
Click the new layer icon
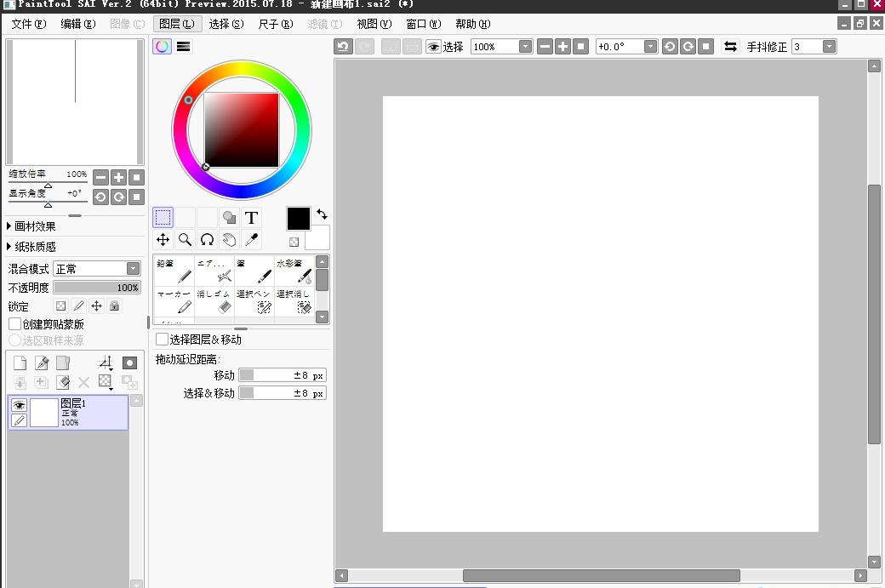point(20,363)
